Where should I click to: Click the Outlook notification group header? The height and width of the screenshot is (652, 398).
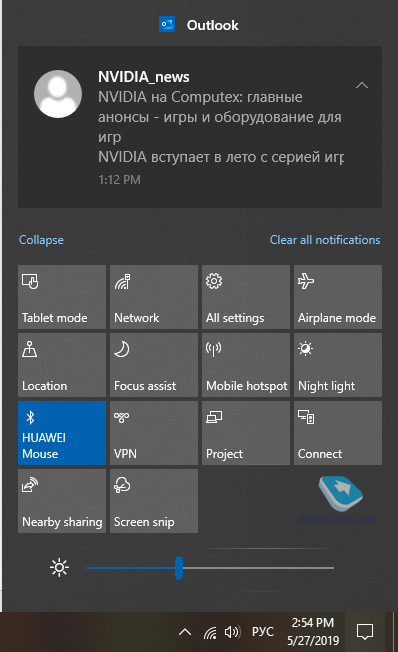pos(199,25)
